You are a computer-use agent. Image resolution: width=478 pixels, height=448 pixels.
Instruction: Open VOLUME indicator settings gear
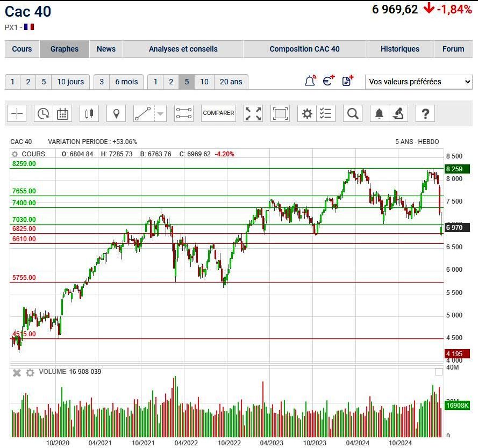(30, 372)
